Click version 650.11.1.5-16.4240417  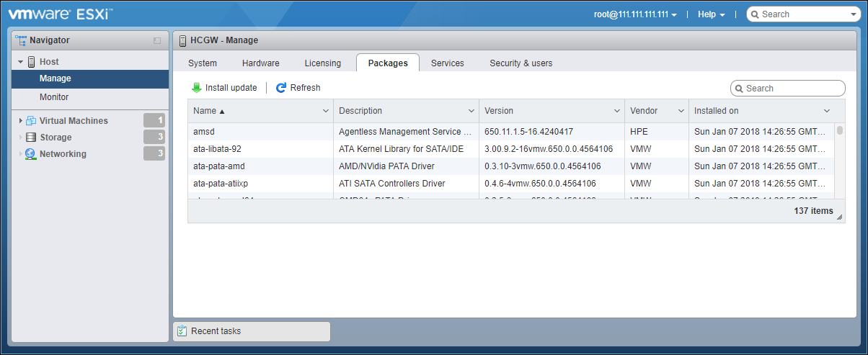[x=529, y=132]
